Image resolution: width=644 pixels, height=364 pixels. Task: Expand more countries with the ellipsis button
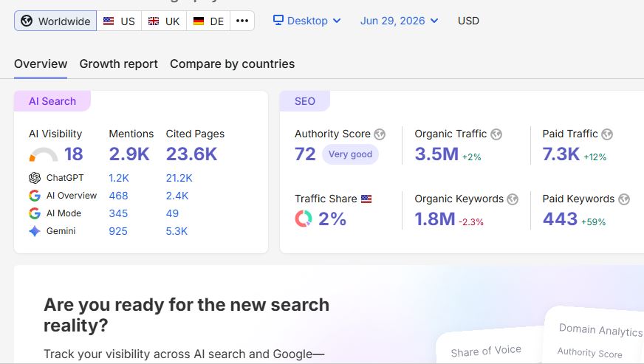coord(242,21)
